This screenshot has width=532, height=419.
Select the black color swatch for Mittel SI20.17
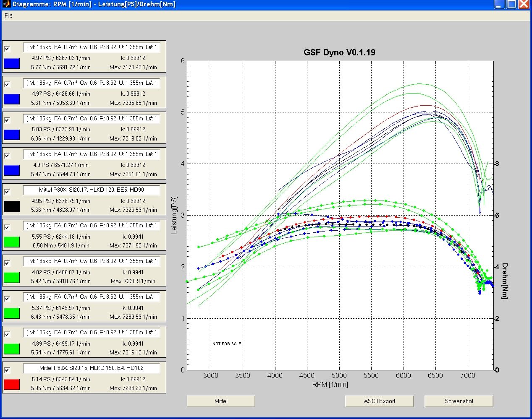(x=12, y=206)
